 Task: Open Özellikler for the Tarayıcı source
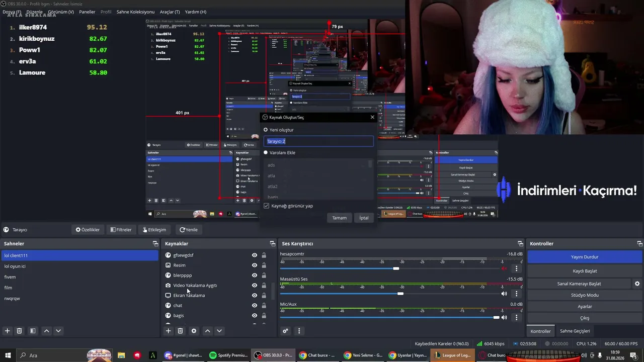point(88,230)
